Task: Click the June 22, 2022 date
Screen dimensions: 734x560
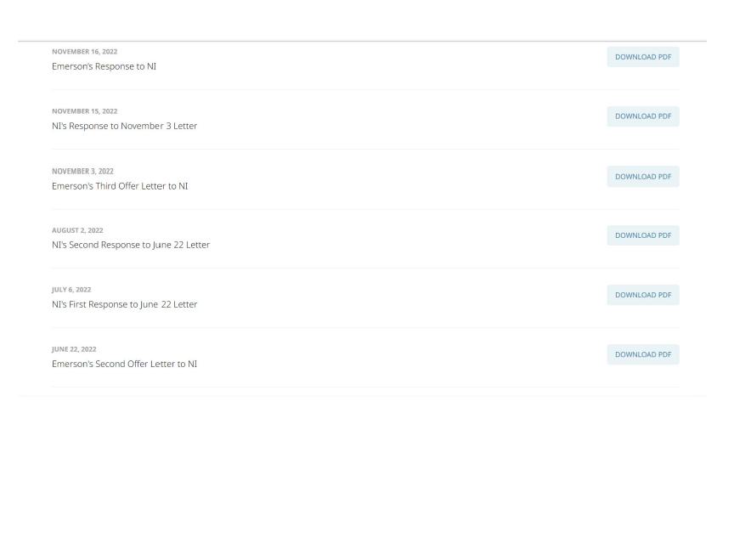Action: point(74,349)
